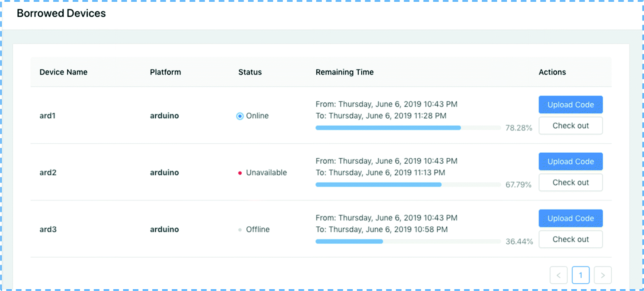Viewport: 644px width, 291px height.
Task: Upload Code to ard1 device
Action: tap(571, 105)
